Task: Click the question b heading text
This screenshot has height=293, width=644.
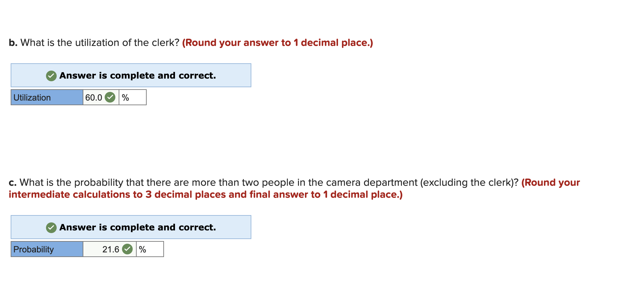Action: point(94,42)
